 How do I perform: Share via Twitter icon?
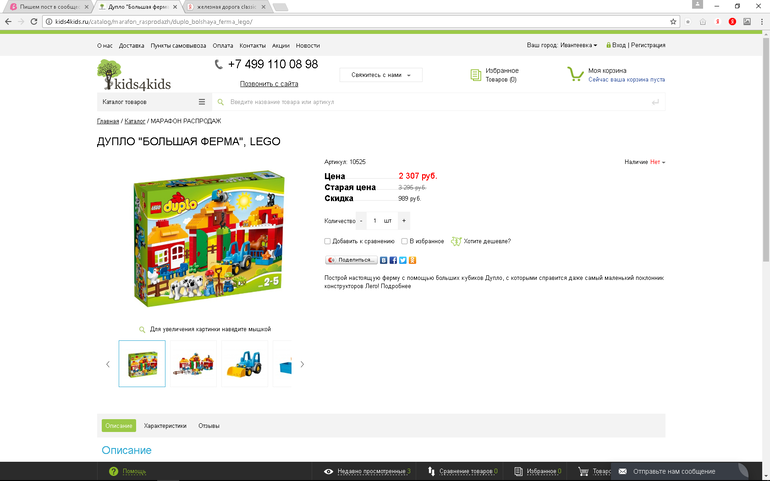click(x=403, y=260)
